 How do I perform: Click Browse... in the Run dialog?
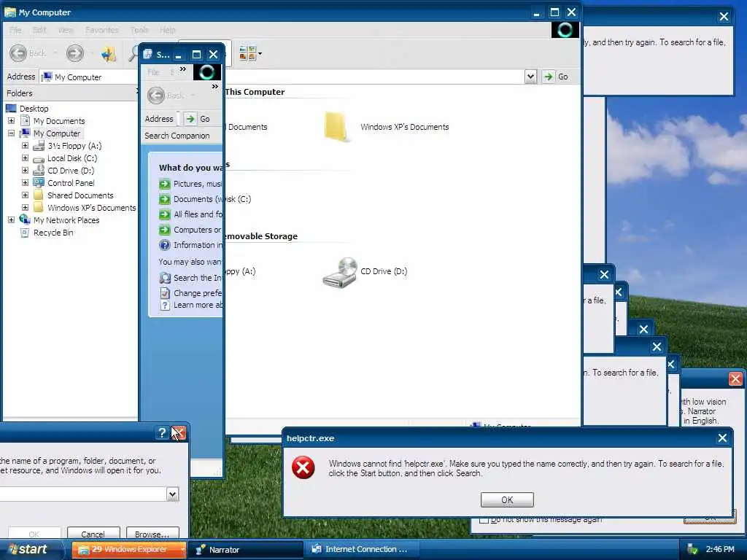tap(152, 533)
